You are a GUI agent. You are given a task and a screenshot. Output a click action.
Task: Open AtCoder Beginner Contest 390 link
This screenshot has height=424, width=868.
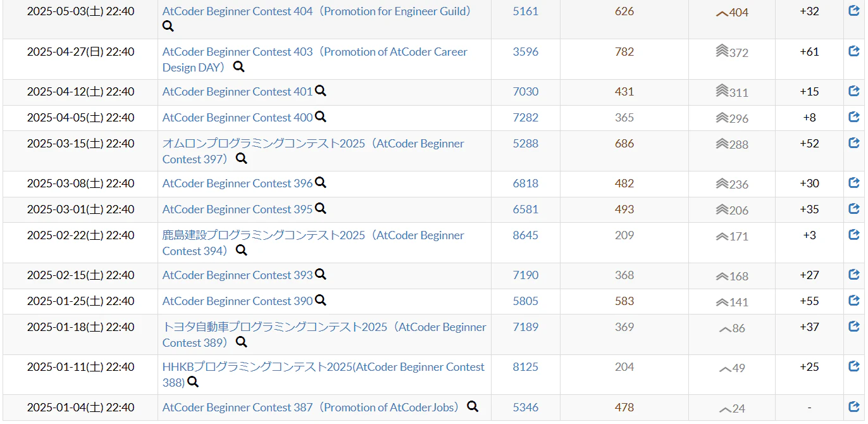pyautogui.click(x=238, y=301)
